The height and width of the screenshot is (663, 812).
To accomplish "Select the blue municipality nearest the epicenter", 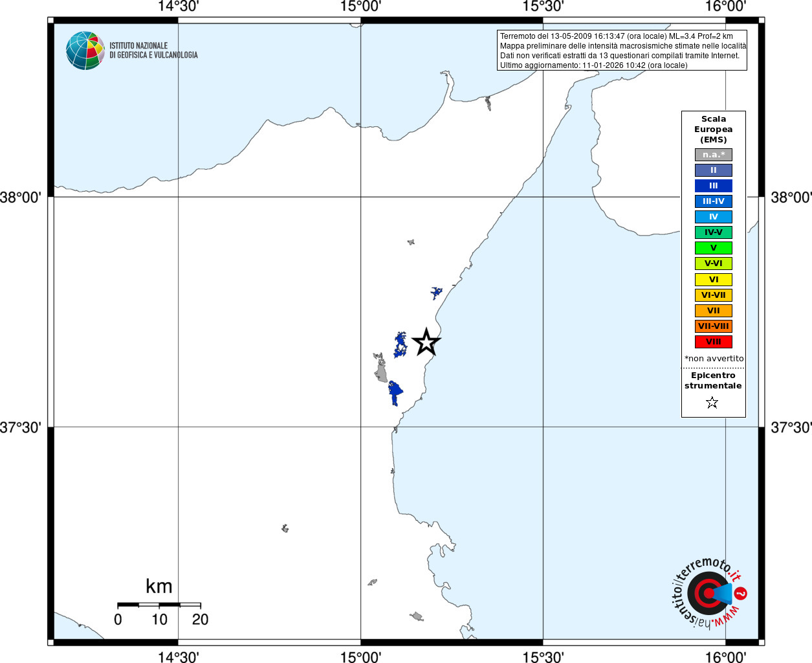I will [x=401, y=345].
